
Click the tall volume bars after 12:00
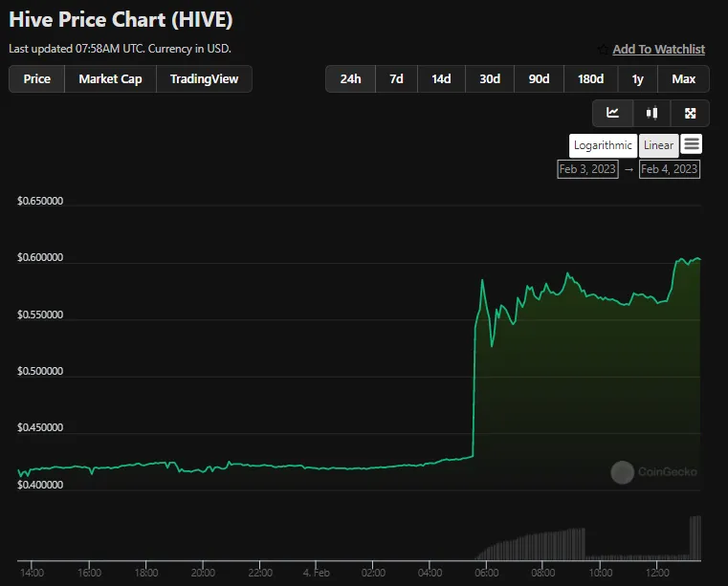pos(695,538)
